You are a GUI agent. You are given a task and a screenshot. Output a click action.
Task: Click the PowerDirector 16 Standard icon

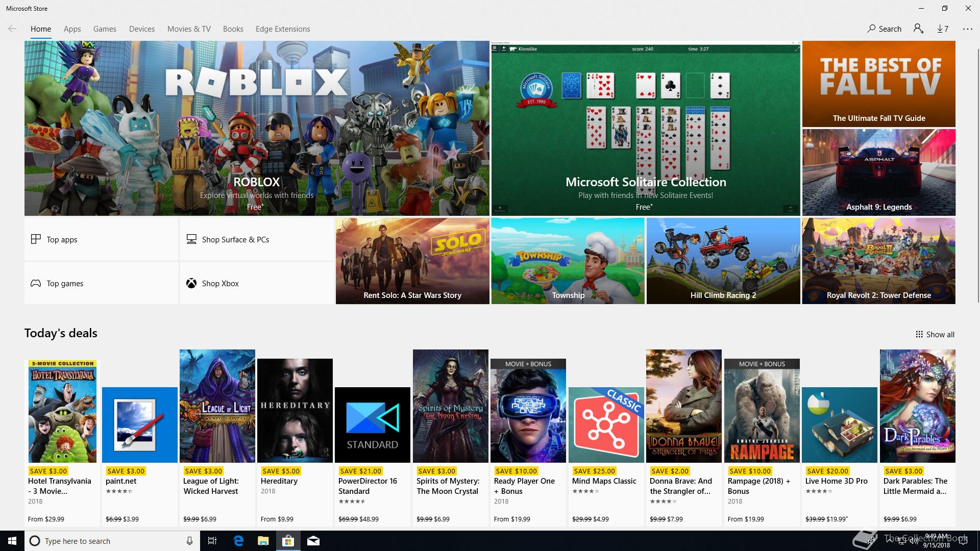point(373,425)
